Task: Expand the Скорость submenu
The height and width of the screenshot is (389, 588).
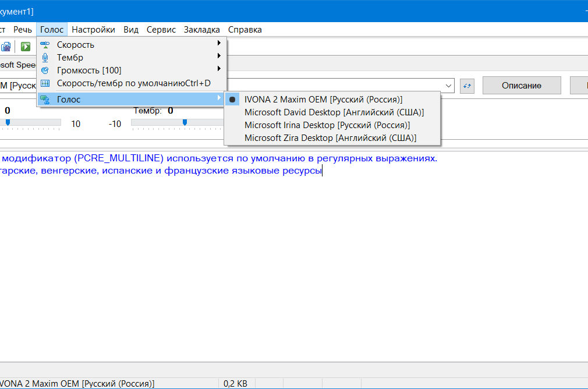Action: (x=132, y=45)
